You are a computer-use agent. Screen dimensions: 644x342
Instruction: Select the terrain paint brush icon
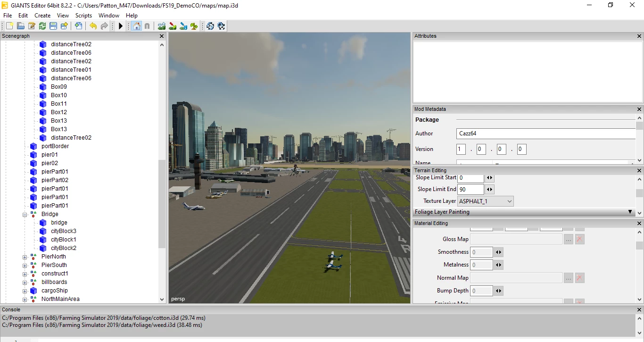click(173, 26)
